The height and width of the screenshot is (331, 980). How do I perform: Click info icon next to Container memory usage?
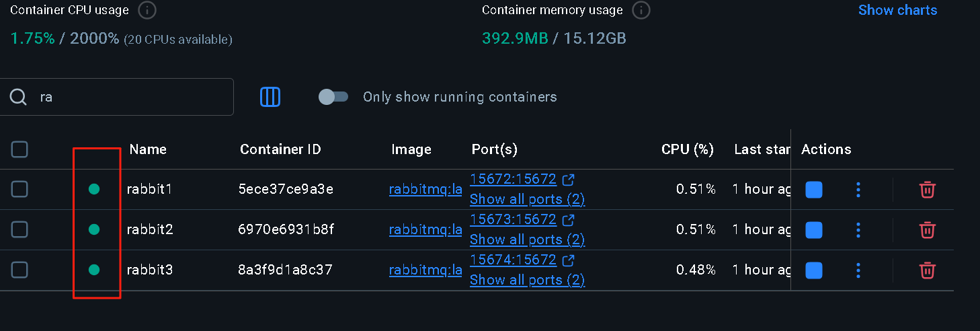(641, 11)
